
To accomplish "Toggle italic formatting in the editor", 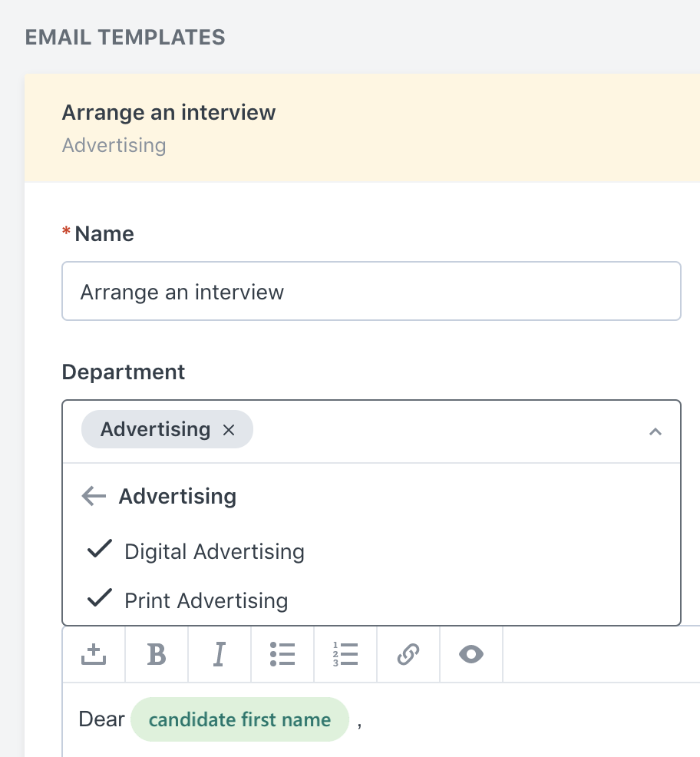I will pyautogui.click(x=220, y=654).
